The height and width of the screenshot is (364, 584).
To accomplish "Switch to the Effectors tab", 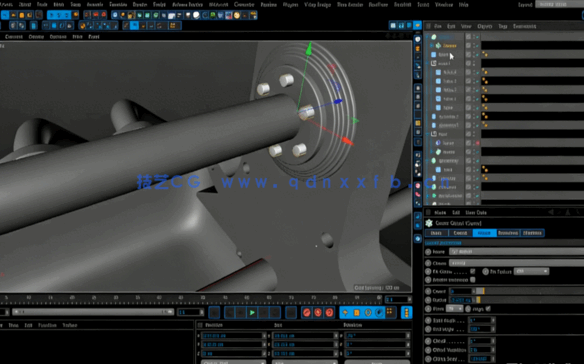I will [x=532, y=233].
